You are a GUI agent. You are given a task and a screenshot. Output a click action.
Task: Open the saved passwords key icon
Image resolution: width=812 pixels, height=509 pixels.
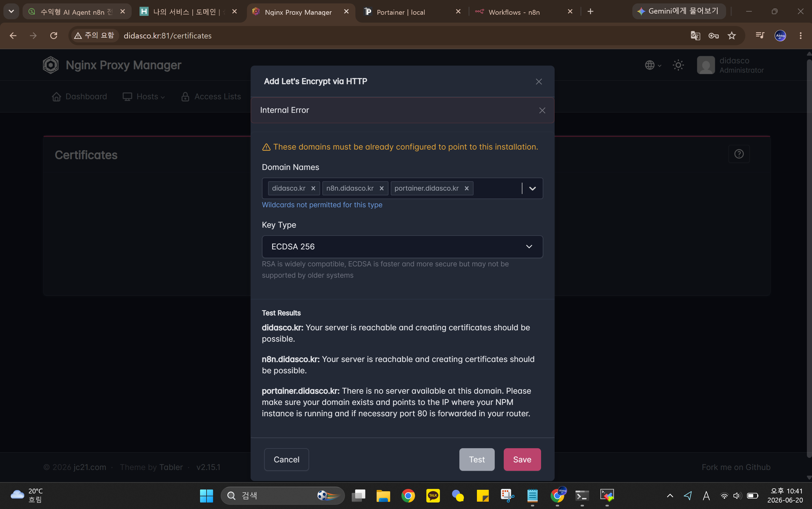[713, 35]
